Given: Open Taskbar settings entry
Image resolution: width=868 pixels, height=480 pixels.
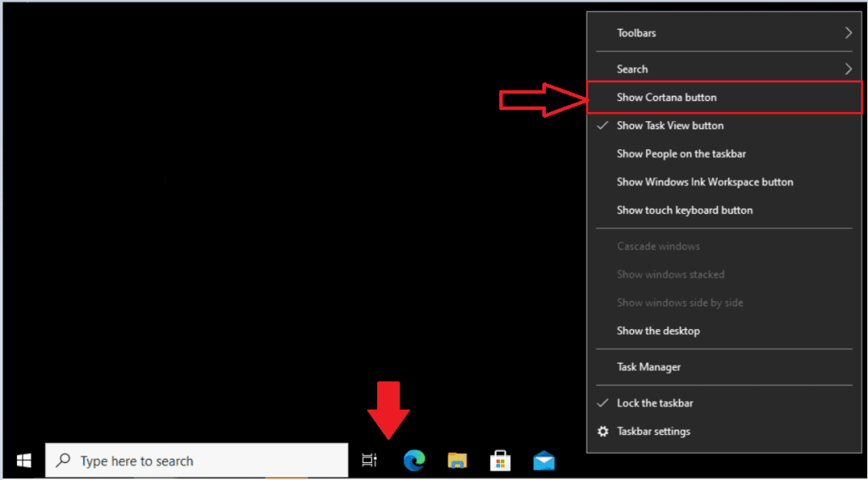Looking at the screenshot, I should click(x=654, y=432).
